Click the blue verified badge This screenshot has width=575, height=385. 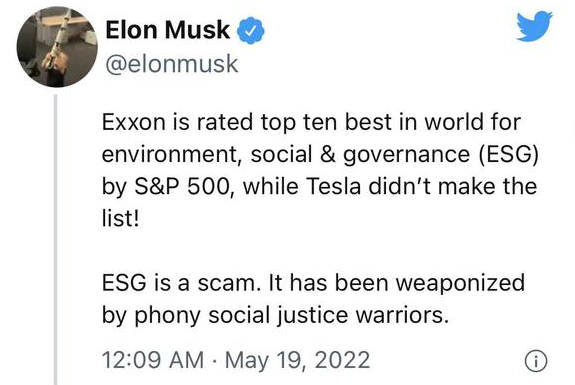(251, 30)
